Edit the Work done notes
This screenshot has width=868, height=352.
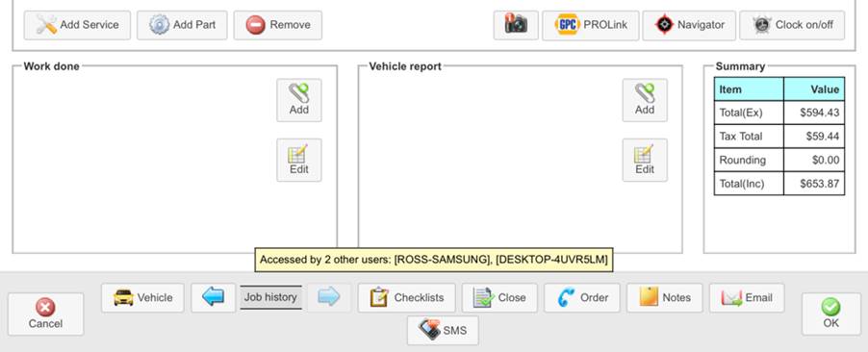(299, 160)
